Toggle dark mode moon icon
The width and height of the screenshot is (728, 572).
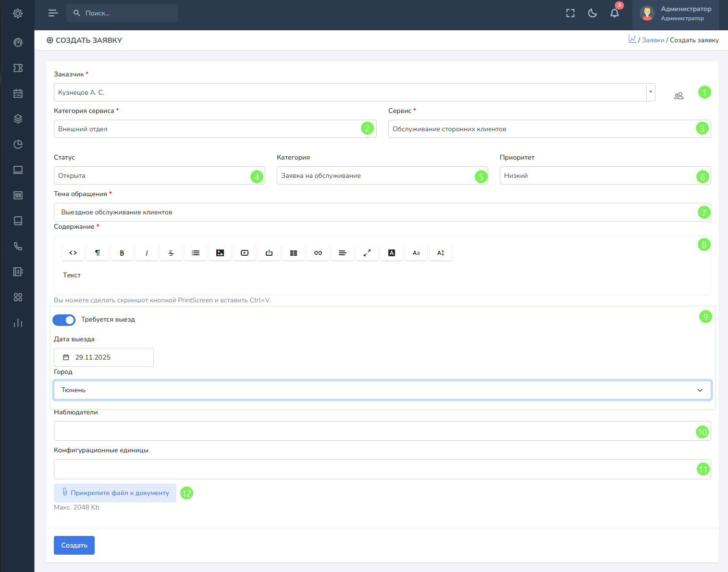[x=592, y=13]
